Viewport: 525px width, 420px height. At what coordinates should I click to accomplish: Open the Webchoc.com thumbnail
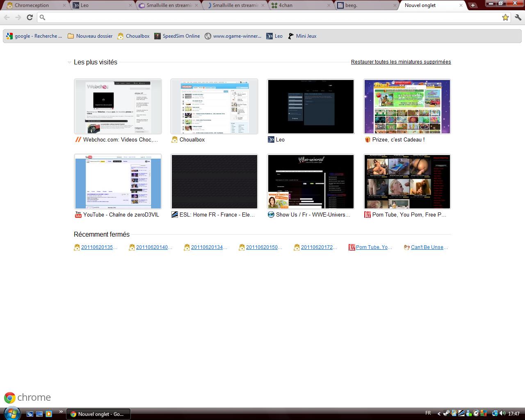118,107
